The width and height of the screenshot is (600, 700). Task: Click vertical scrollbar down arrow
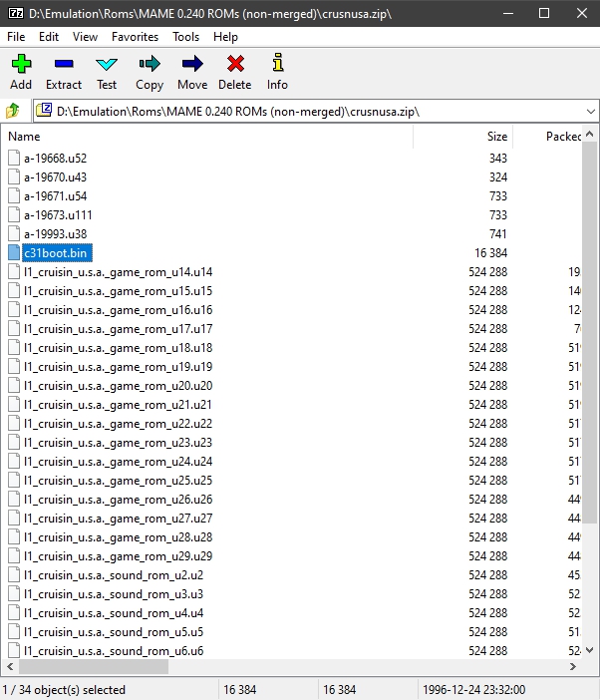click(x=590, y=649)
